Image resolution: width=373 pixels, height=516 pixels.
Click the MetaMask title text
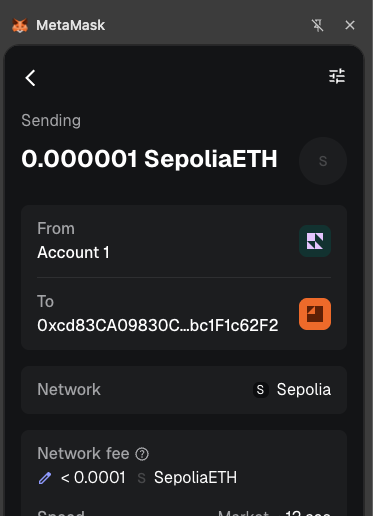(71, 25)
